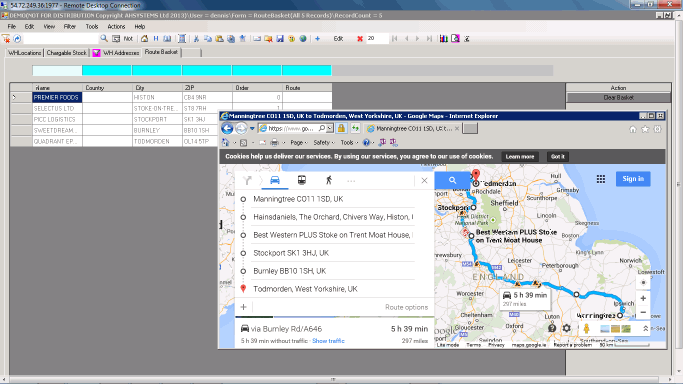
Task: Open the Google apps grid icon
Action: point(601,179)
